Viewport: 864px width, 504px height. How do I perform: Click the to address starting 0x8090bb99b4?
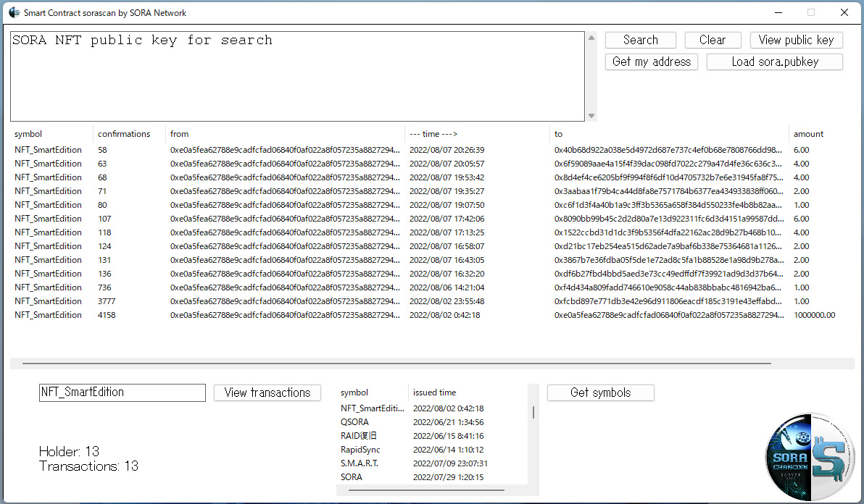coord(669,219)
